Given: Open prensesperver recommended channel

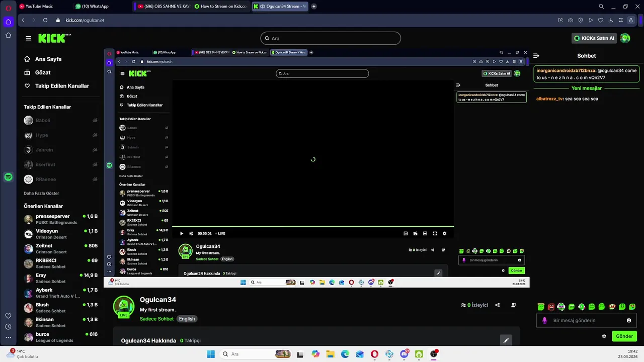Looking at the screenshot, I should pyautogui.click(x=61, y=219).
